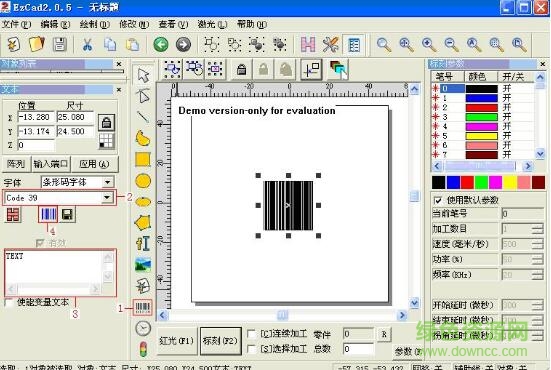Click the 应用(A) button
Viewport: 551px width, 370px height.
coord(94,164)
